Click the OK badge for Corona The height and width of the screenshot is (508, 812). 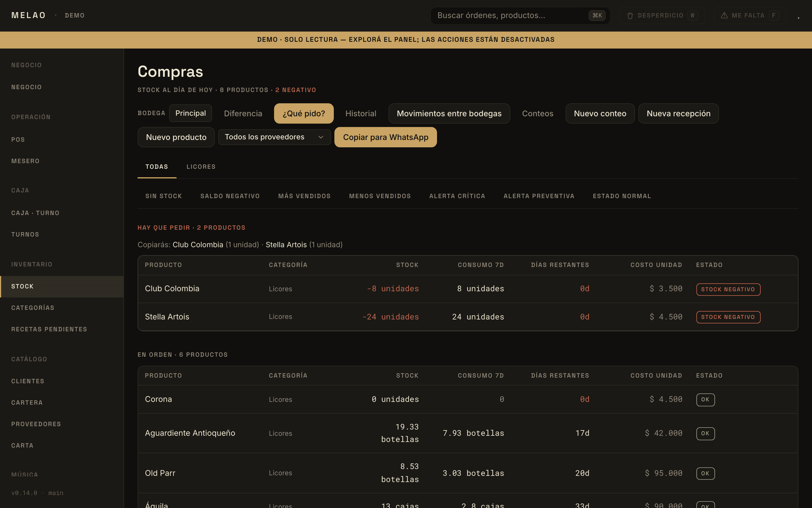pos(705,399)
